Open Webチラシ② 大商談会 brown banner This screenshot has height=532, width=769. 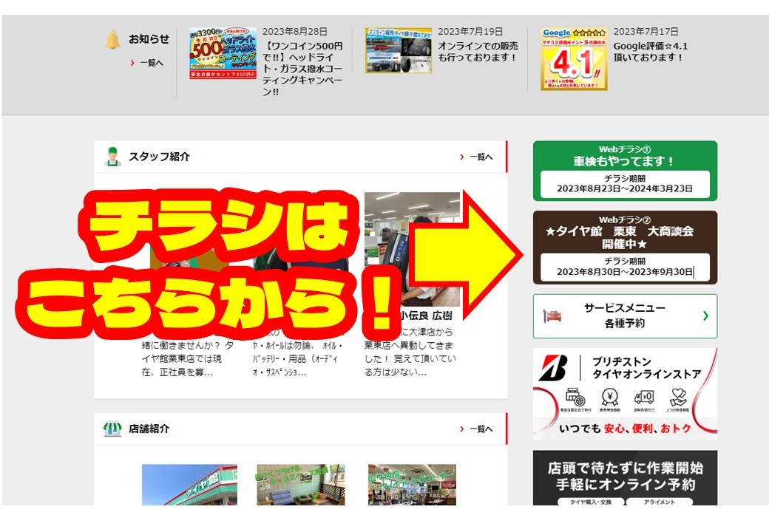pyautogui.click(x=625, y=248)
